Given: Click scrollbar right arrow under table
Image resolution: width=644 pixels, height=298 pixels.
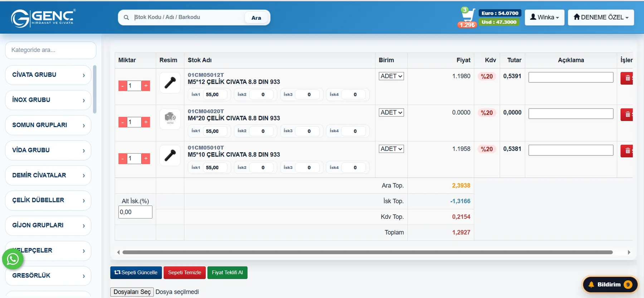Looking at the screenshot, I should pos(629,252).
